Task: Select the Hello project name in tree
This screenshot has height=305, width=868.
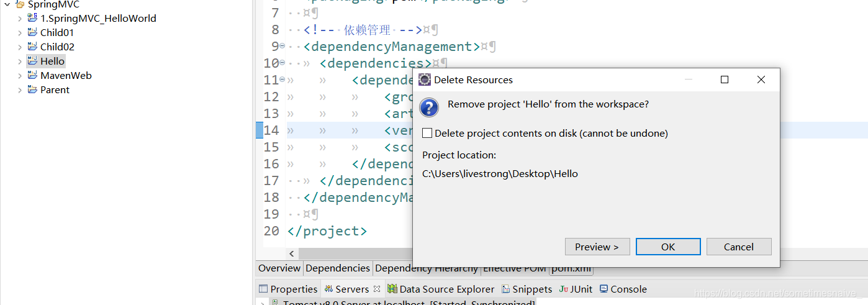Action: (53, 61)
